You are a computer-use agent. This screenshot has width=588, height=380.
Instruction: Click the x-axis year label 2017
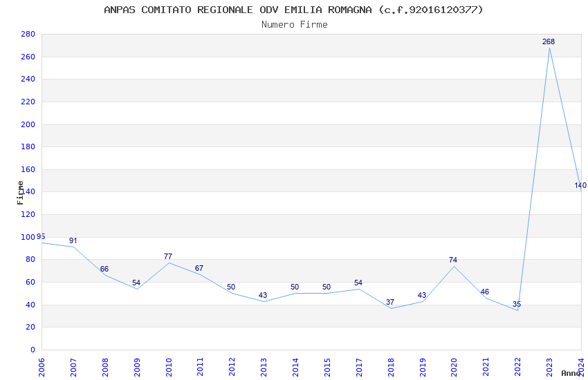tap(359, 367)
